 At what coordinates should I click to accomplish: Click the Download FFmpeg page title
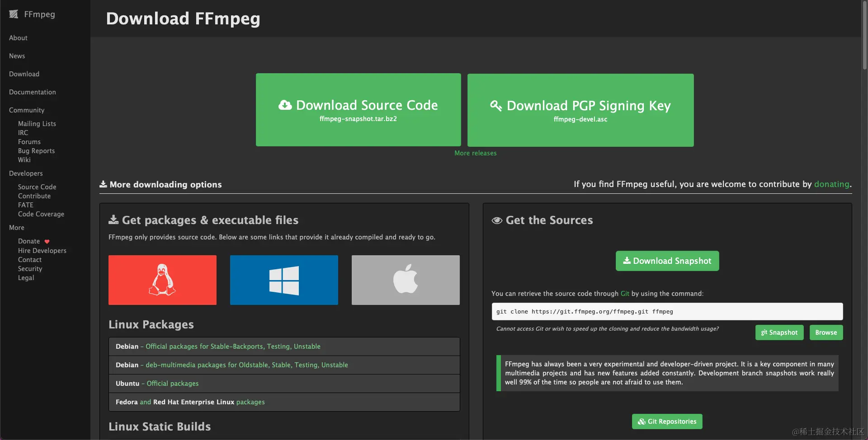(183, 19)
